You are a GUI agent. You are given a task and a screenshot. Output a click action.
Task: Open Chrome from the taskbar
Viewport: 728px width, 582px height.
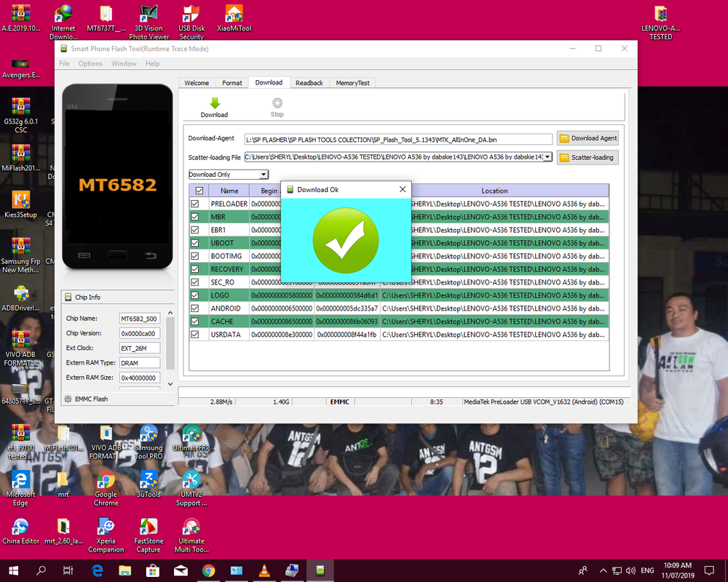pyautogui.click(x=208, y=570)
